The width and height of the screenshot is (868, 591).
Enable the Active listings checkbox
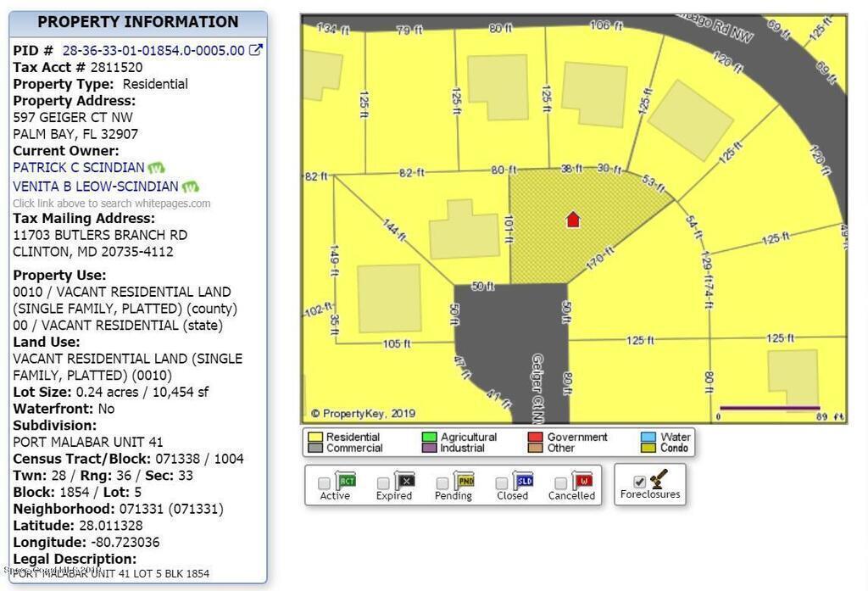click(325, 483)
